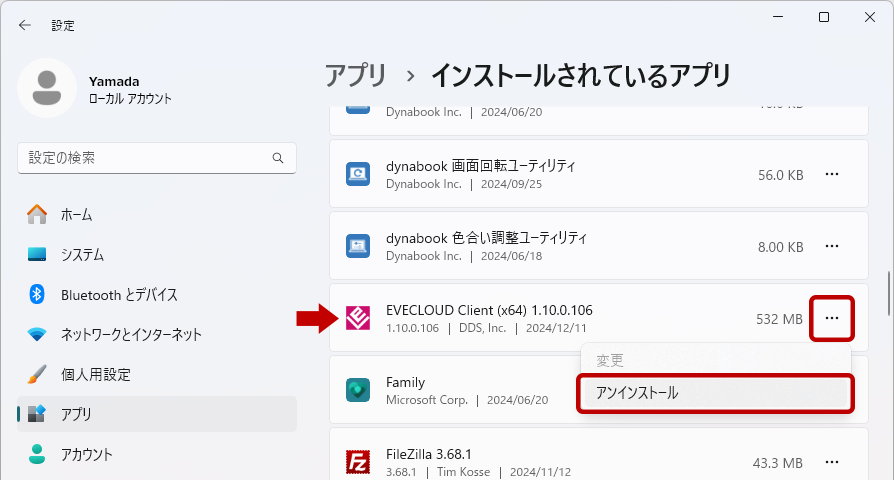
Task: Click the Yamada user profile avatar
Action: pyautogui.click(x=47, y=88)
